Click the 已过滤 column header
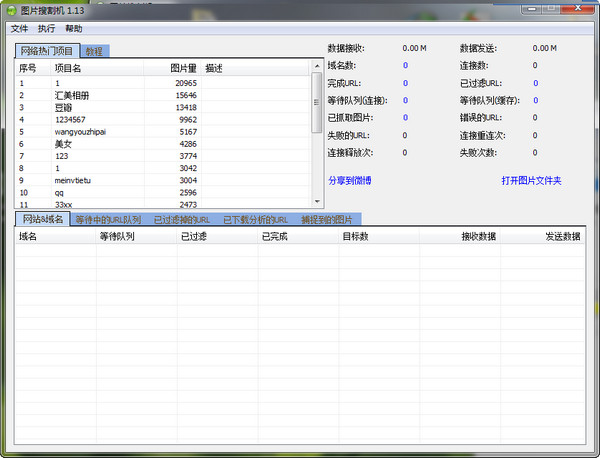The height and width of the screenshot is (458, 600). 217,236
